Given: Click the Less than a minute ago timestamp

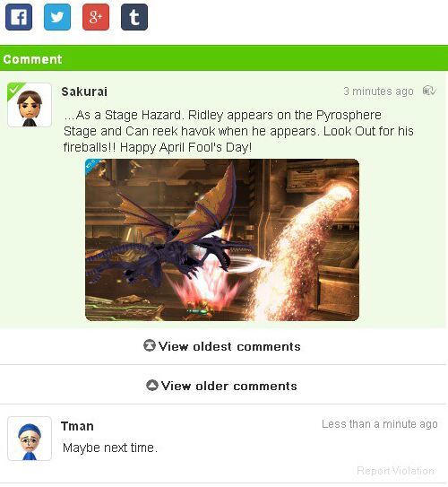Looking at the screenshot, I should coord(380,424).
